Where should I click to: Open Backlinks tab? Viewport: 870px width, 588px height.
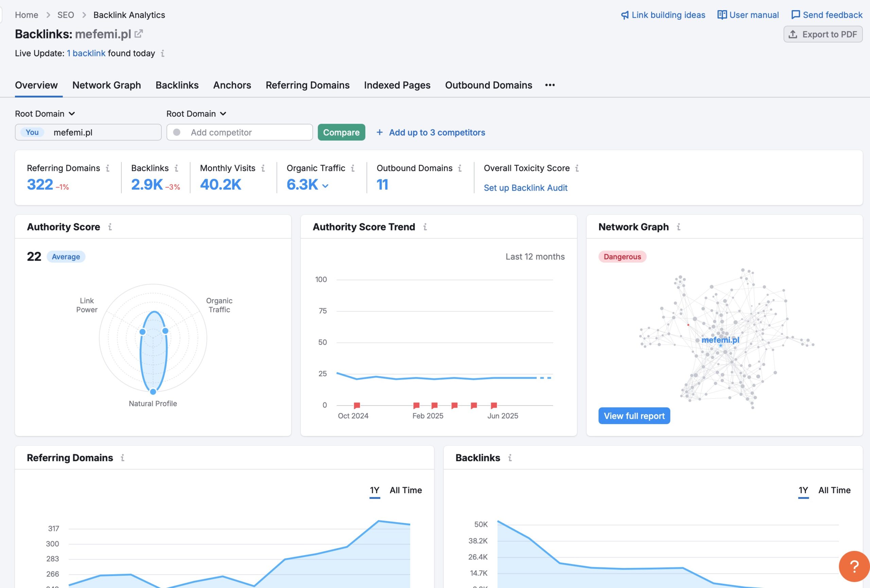177,85
